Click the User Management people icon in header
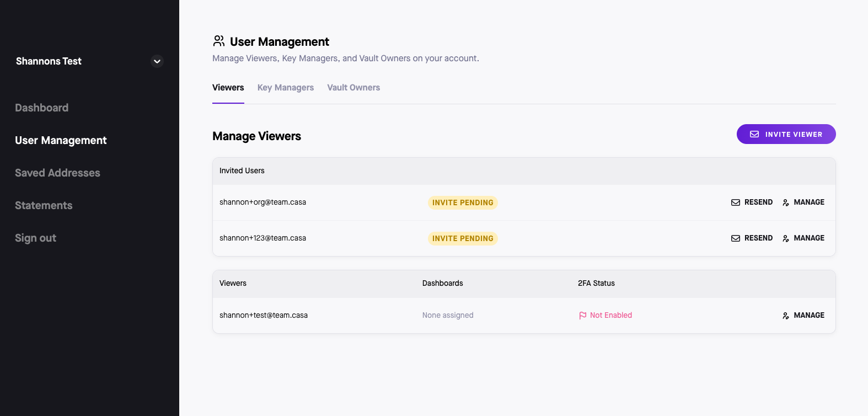Screen dimensions: 868x416 coord(218,41)
